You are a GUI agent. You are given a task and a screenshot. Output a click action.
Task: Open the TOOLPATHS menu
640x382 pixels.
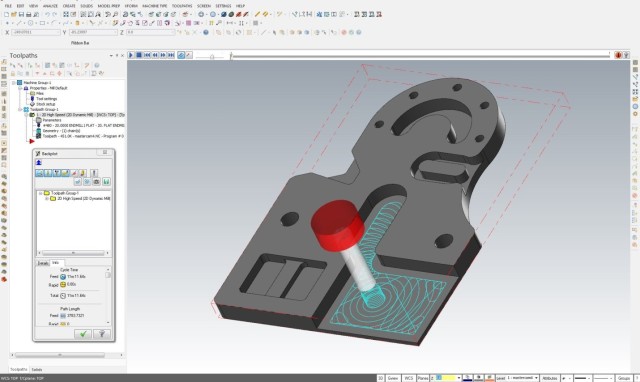[x=182, y=6]
